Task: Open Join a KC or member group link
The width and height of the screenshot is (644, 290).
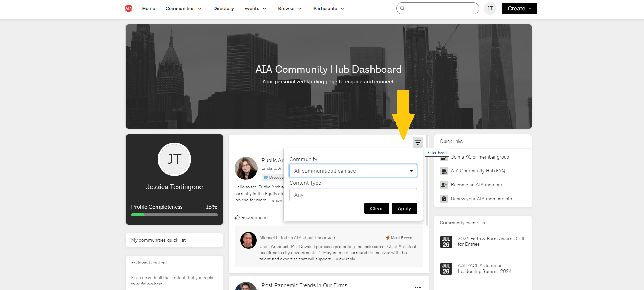Action: pos(480,157)
